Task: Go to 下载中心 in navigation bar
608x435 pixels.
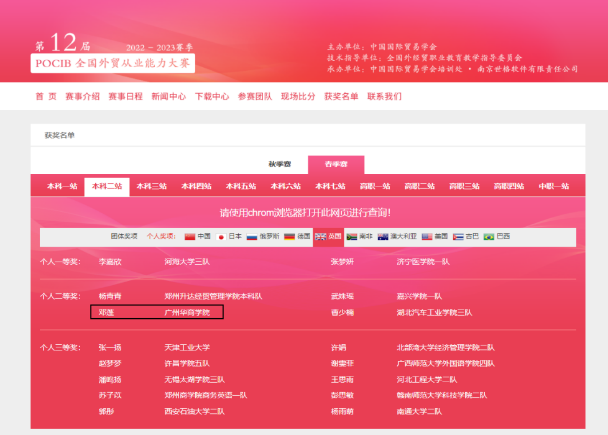Action: [211, 97]
